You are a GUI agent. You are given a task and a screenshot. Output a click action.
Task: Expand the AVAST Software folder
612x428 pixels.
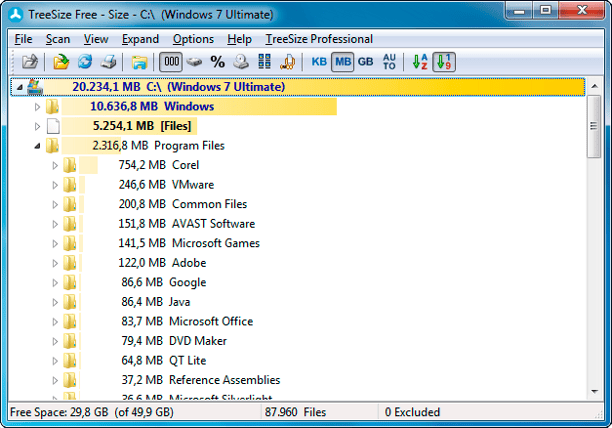(55, 224)
